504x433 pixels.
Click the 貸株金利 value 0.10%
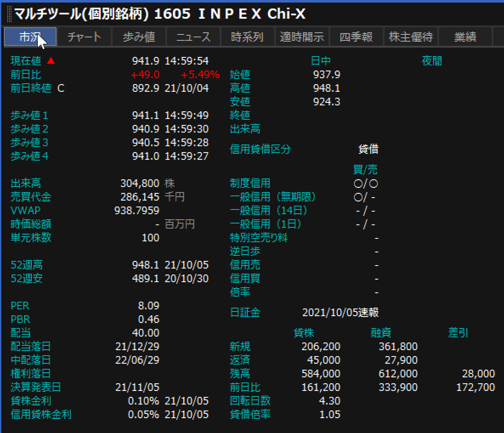click(143, 401)
